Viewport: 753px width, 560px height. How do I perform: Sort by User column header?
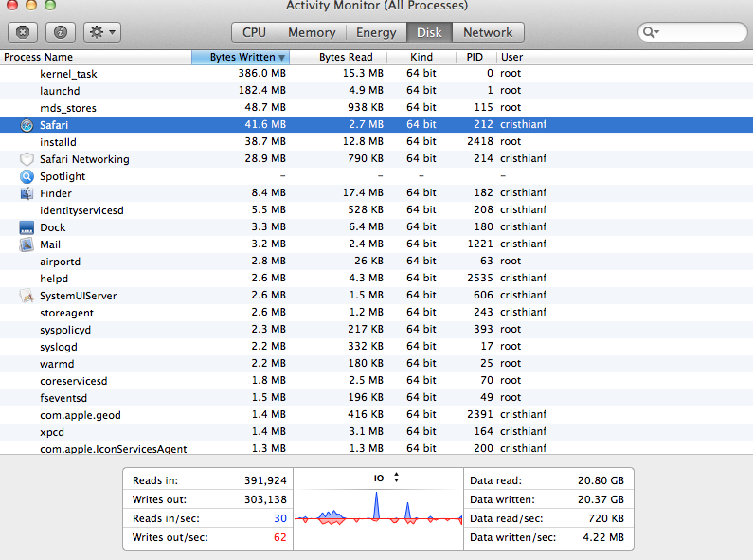522,57
